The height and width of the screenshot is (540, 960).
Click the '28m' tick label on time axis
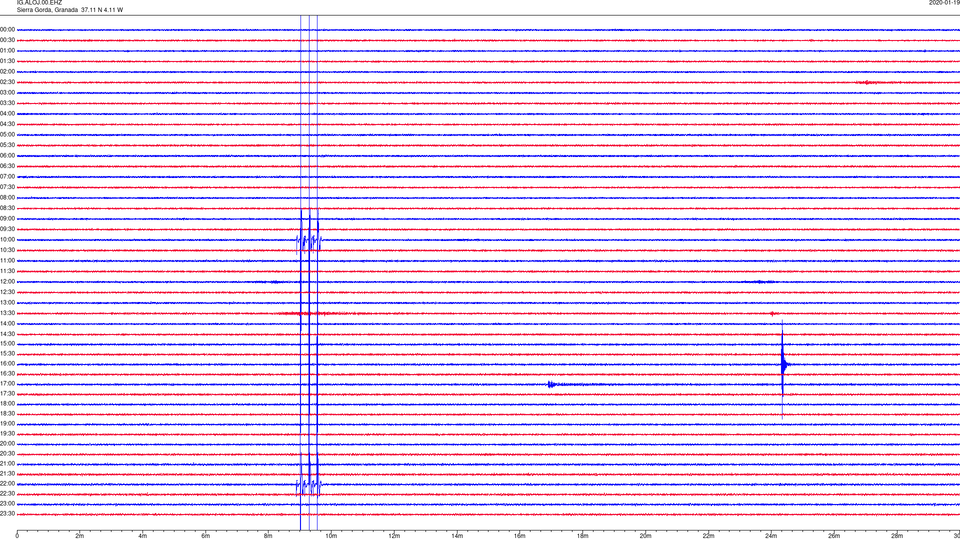pyautogui.click(x=897, y=536)
